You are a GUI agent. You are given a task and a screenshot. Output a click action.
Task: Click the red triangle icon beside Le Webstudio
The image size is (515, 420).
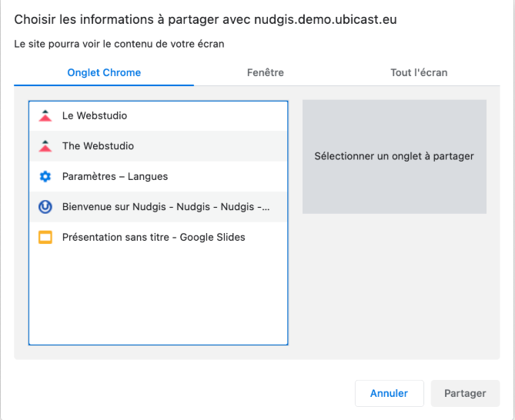point(45,116)
